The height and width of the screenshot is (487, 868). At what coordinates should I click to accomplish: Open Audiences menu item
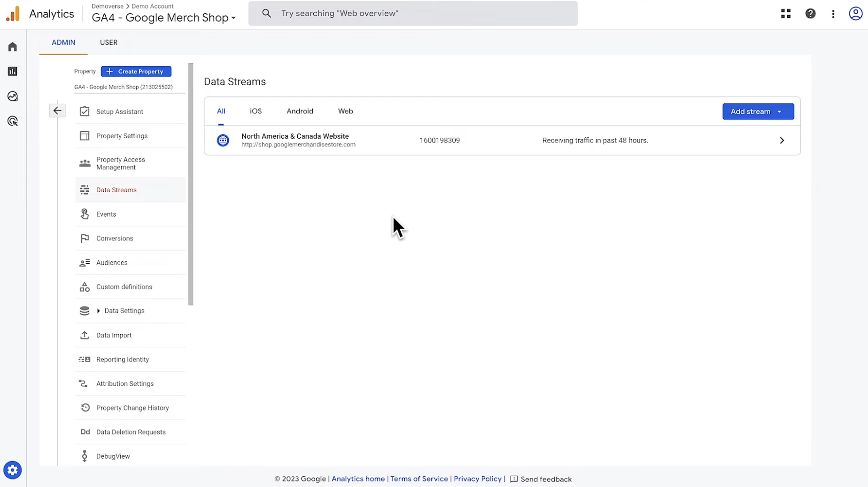[x=130, y=263]
